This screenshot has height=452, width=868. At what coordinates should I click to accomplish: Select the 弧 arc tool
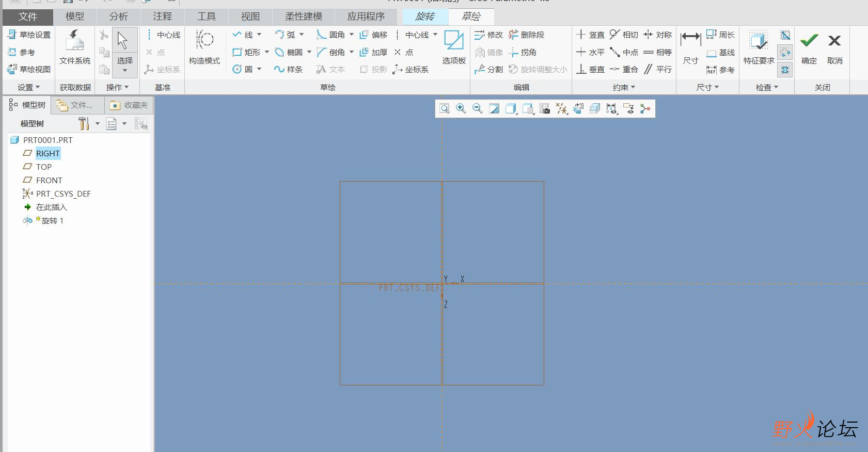[285, 35]
